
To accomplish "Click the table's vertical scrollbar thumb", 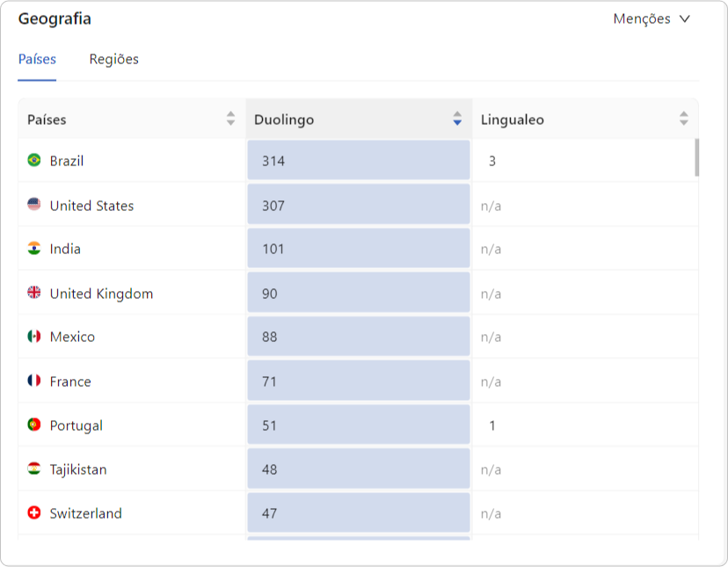I will [697, 157].
